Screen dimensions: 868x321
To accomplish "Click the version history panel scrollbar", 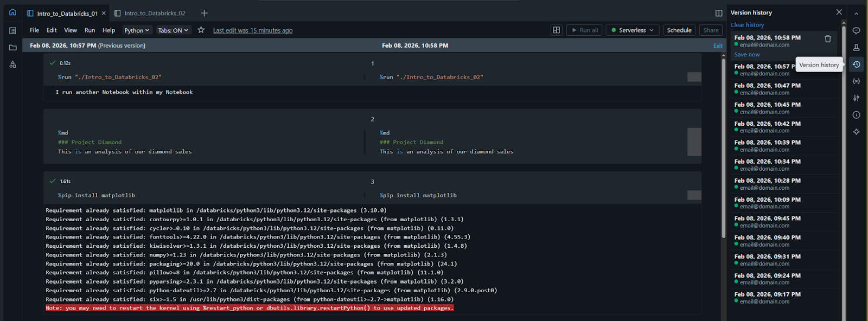I will pos(844,163).
